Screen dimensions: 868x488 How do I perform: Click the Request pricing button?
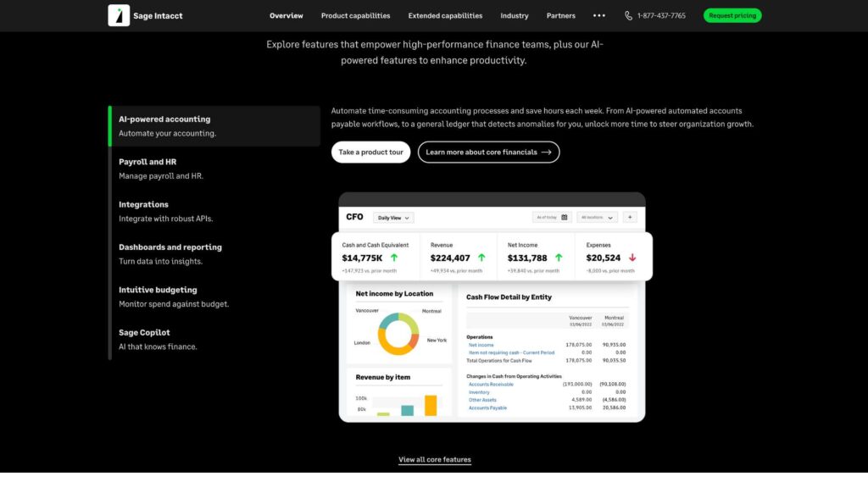tap(732, 14)
